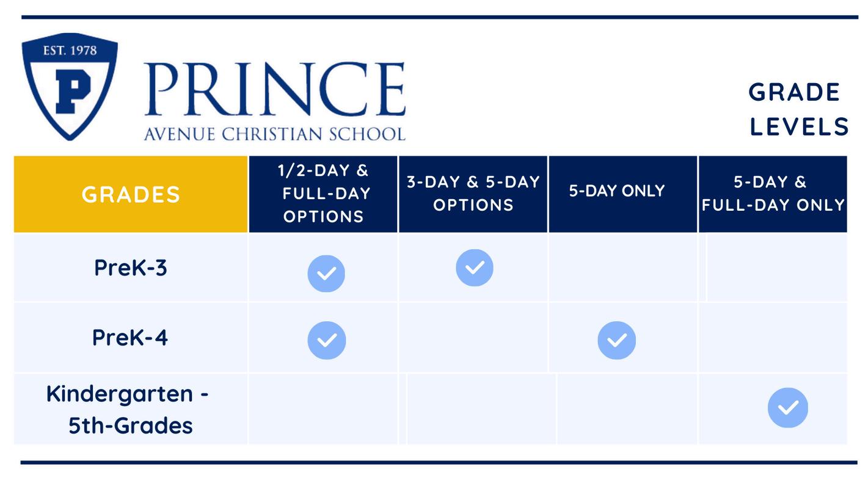The image size is (868, 477).
Task: Click the PRINCE wordmark text
Action: (x=275, y=89)
